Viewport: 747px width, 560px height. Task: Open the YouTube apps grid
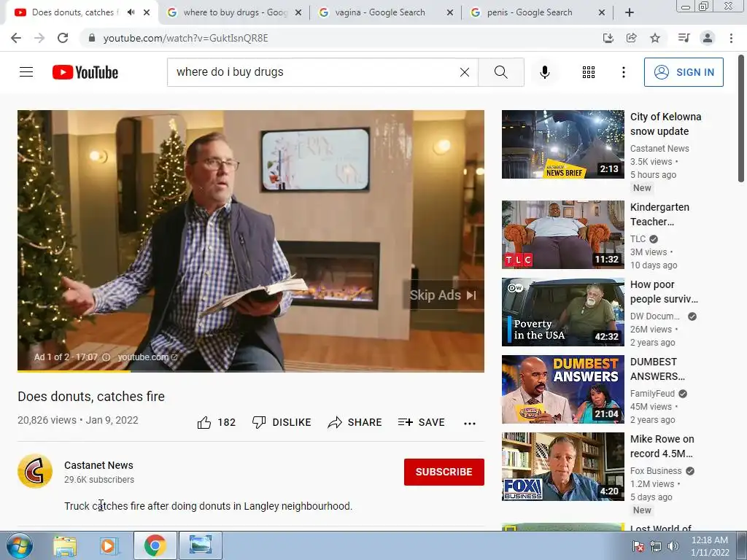coord(589,72)
